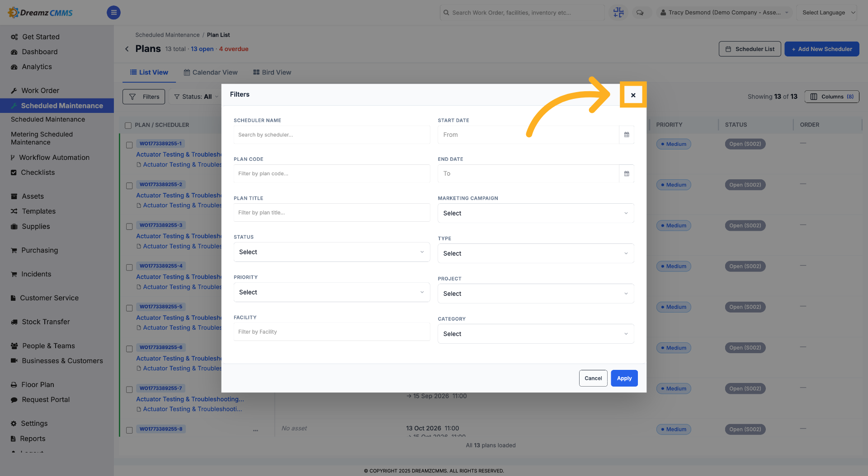The image size is (868, 476).
Task: Click the Scheduler Name search field
Action: click(332, 135)
